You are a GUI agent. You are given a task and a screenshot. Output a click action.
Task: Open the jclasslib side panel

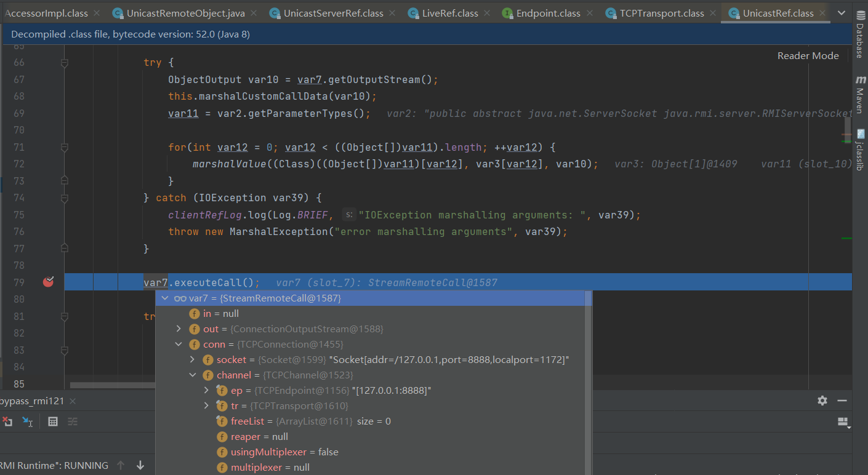tap(860, 150)
